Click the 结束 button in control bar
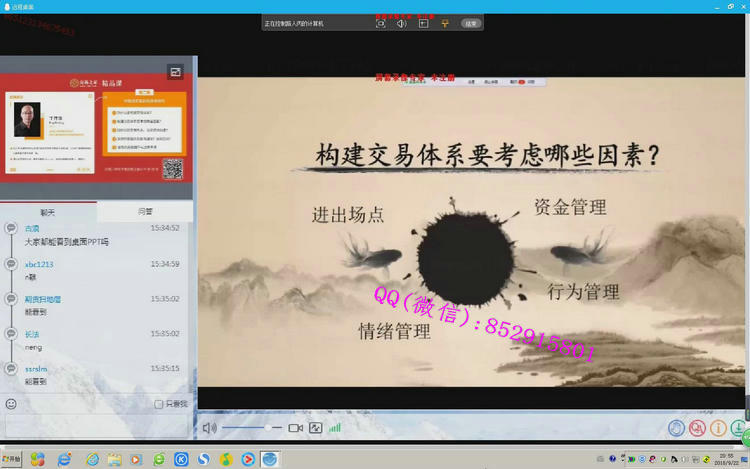Screen dimensions: 750x469 471,23
